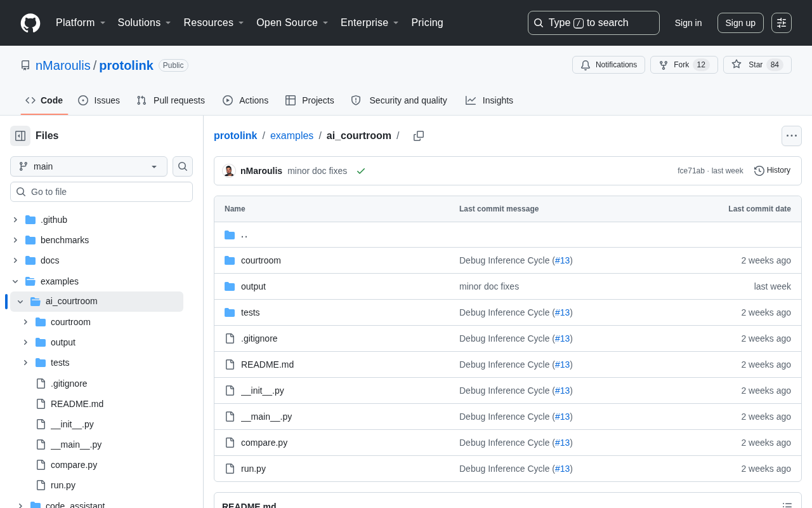Open the appearance settings icon button
Image resolution: width=812 pixels, height=508 pixels.
pyautogui.click(x=782, y=23)
